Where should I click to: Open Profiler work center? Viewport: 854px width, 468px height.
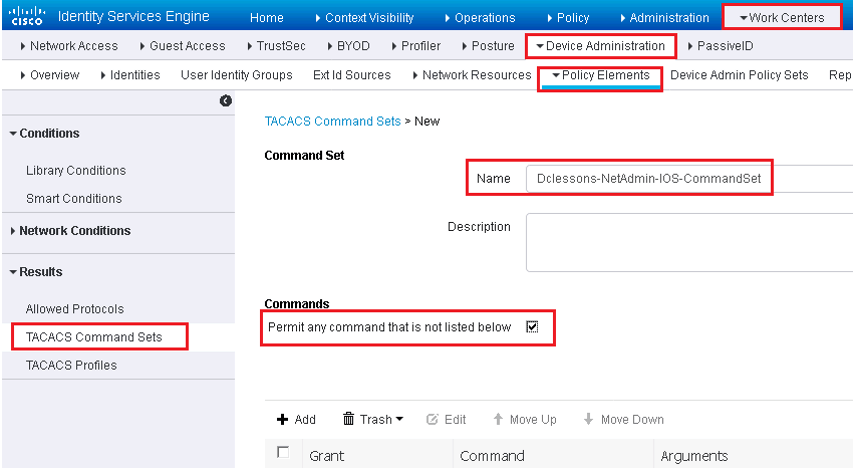point(416,46)
